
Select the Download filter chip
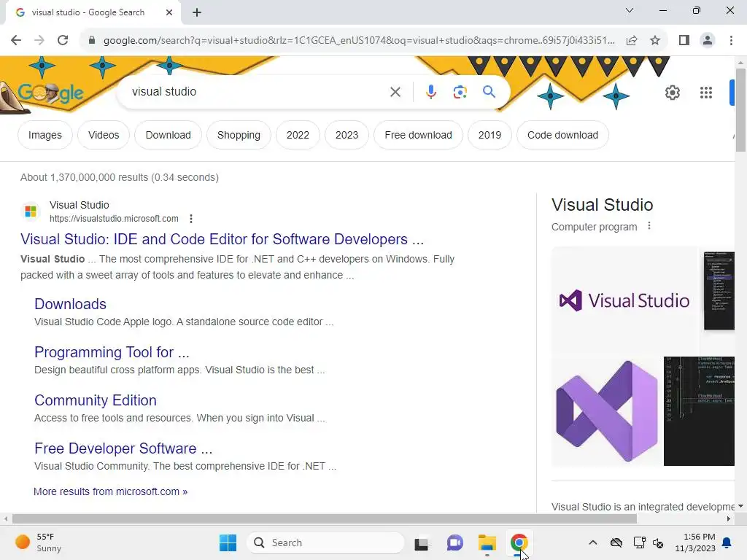coord(169,135)
